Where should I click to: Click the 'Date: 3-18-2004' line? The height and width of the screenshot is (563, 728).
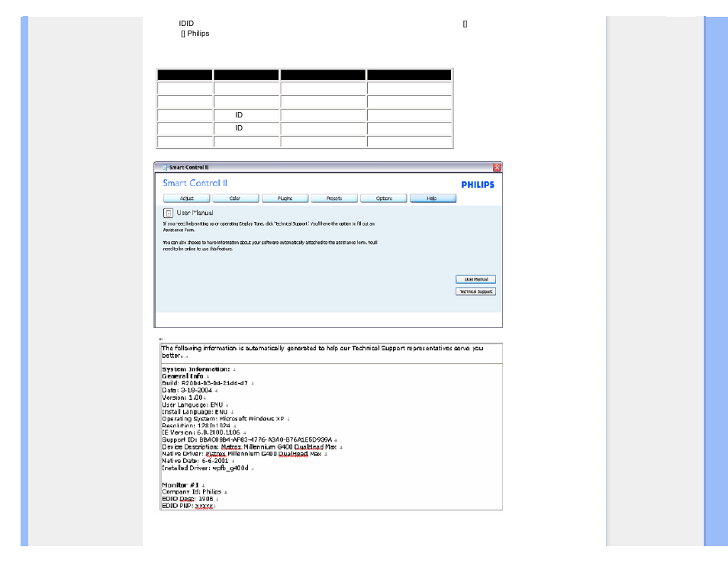(187, 391)
